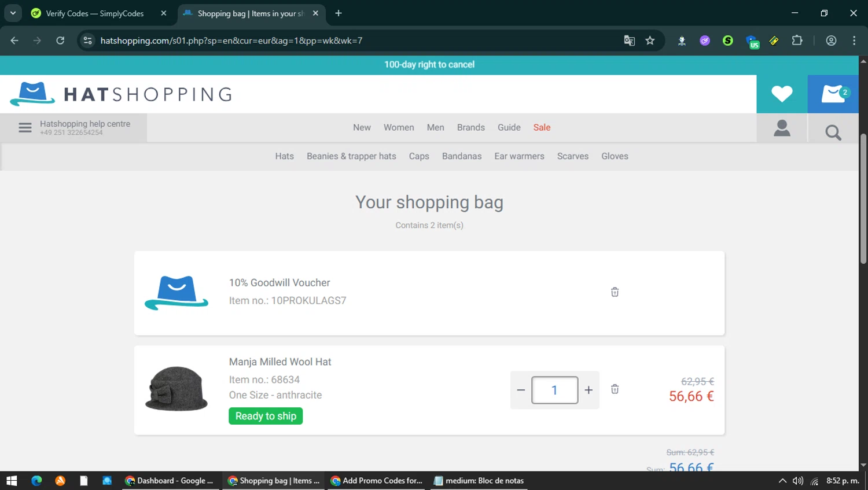The image size is (868, 490).
Task: Show hidden system tray icons chevron
Action: coord(782,481)
